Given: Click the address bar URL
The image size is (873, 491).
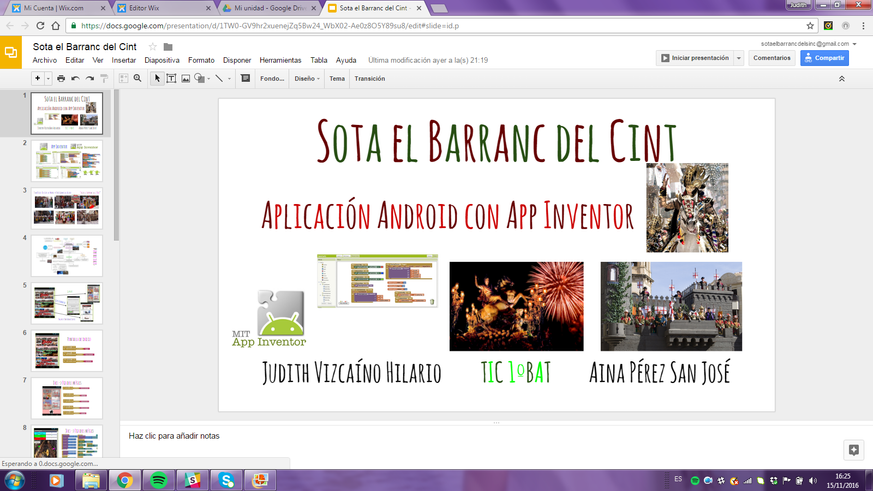Looking at the screenshot, I should tap(270, 26).
